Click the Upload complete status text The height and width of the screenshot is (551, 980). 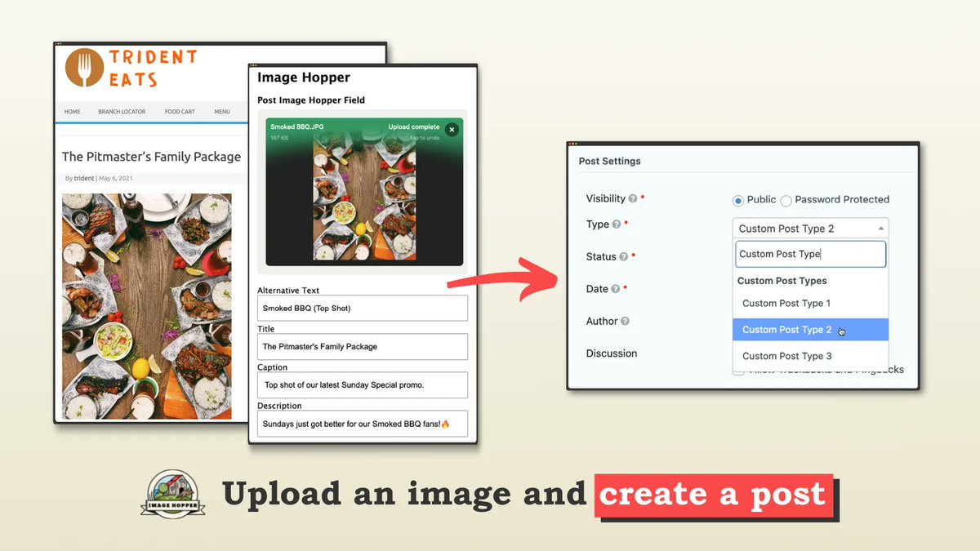pos(414,127)
